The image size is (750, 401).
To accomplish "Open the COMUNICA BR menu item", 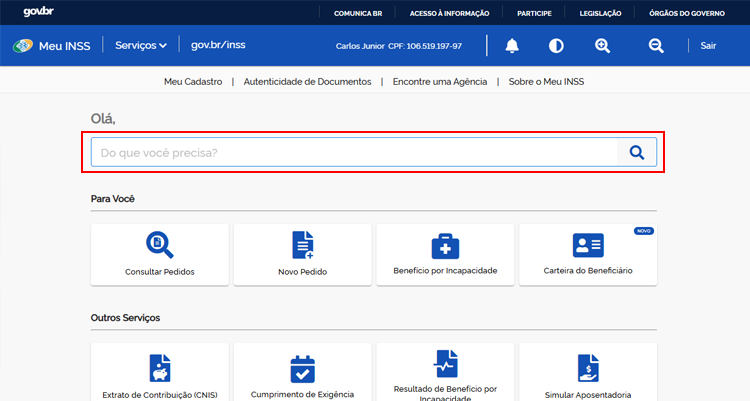I will point(358,13).
